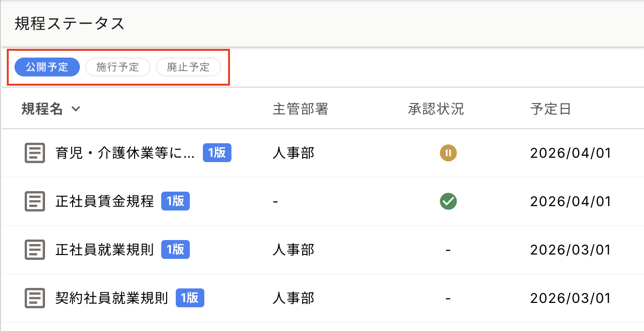Open the 契約社員就業規則 regulation
This screenshot has width=644, height=331.
tap(112, 298)
